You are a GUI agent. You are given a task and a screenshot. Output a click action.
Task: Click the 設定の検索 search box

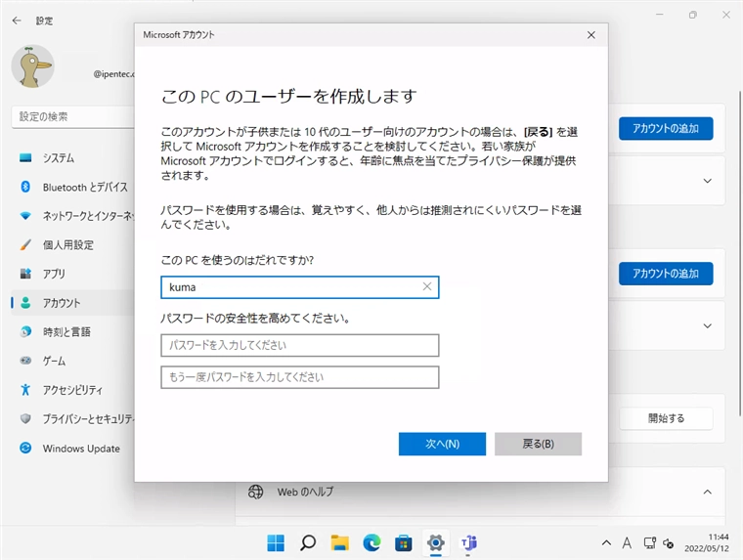click(73, 116)
